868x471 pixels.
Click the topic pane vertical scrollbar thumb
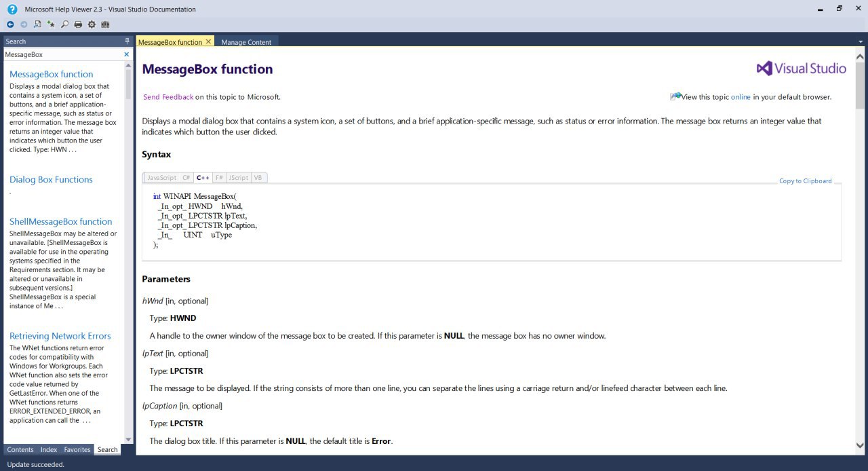(x=860, y=86)
